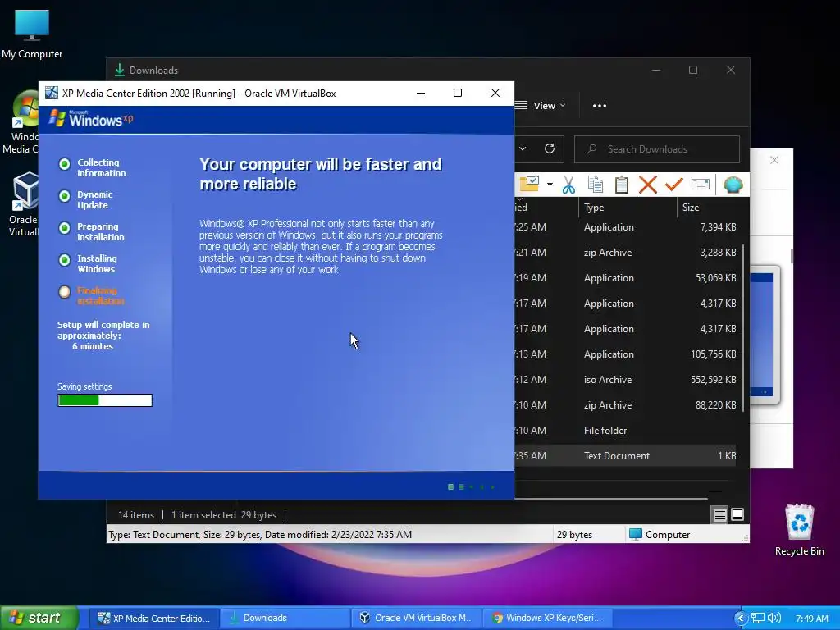Open the three-dots more options menu
This screenshot has height=630, width=840.
pyautogui.click(x=600, y=106)
